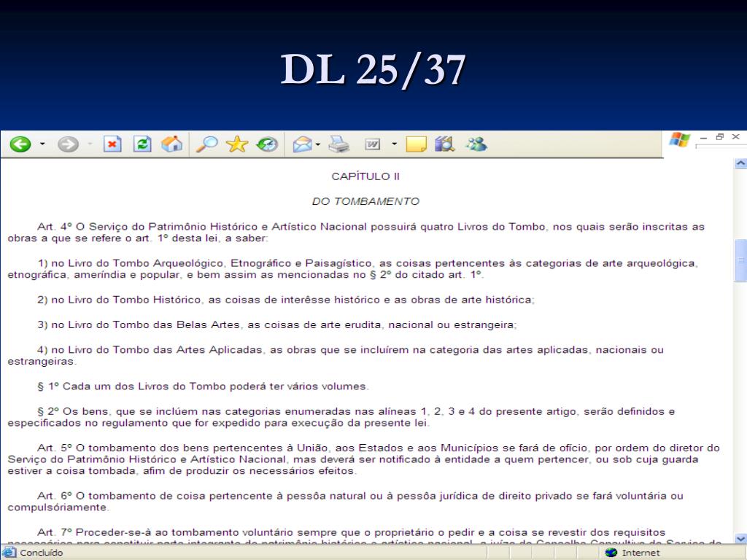
Task: Click the Mail envelope icon
Action: point(303,144)
